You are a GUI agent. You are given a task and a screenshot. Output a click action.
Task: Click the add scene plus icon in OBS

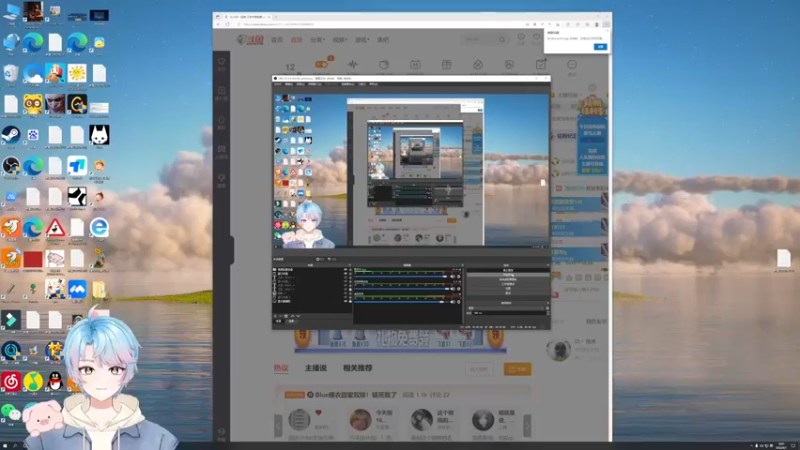(275, 316)
